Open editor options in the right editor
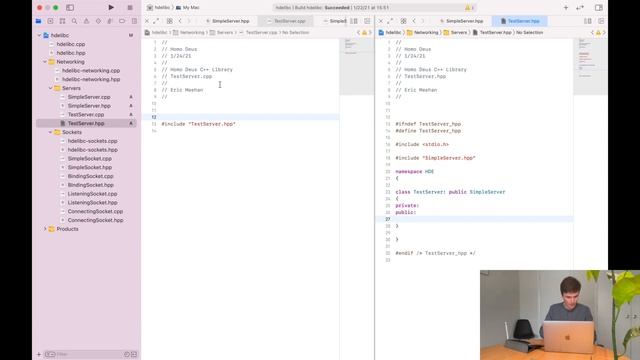Screen dimensions: 640x360 tap(588, 21)
